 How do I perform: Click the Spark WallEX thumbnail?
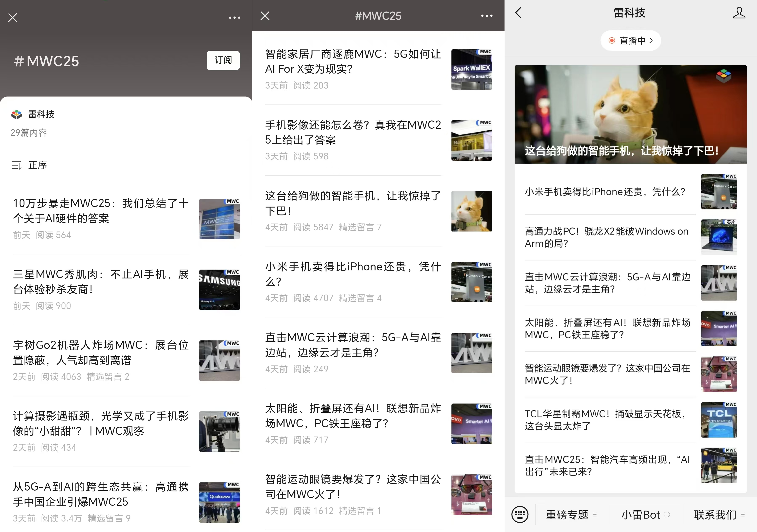tap(471, 70)
